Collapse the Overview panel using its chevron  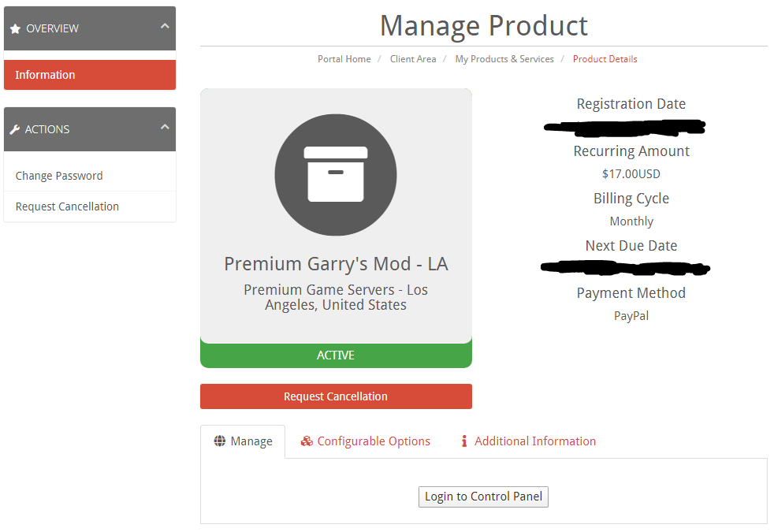click(165, 25)
